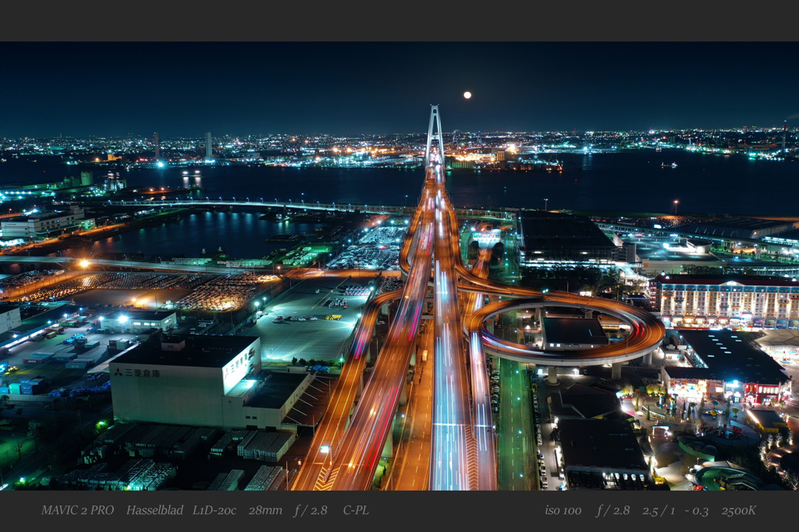Viewport: 799px width, 532px height.
Task: Click the brightly lit multi-story hotel building
Action: point(724,302)
